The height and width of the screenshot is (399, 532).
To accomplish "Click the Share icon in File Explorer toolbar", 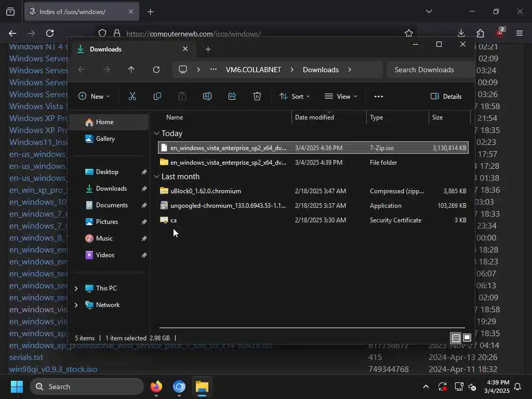I will coord(232,96).
